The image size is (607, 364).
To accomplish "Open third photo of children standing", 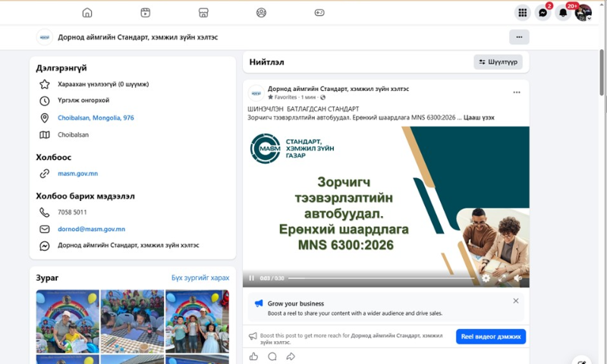I will coord(197,322).
